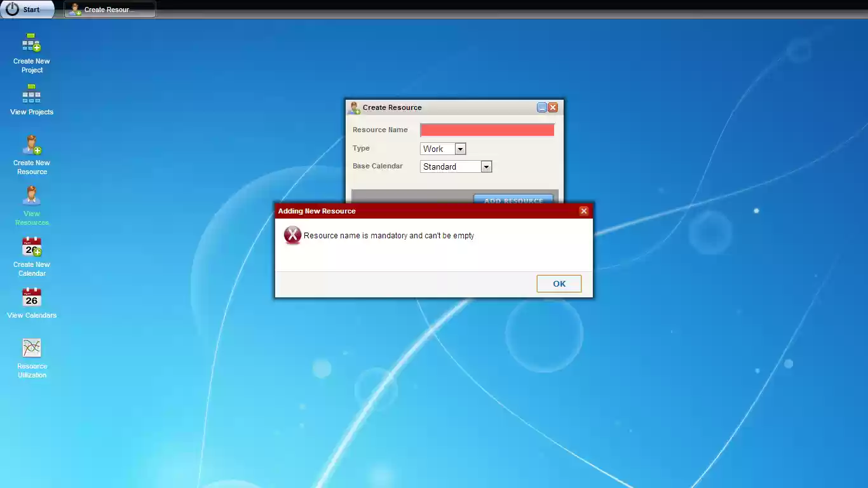Select the View Resources sidebar icon
This screenshot has width=868, height=488.
click(x=31, y=196)
